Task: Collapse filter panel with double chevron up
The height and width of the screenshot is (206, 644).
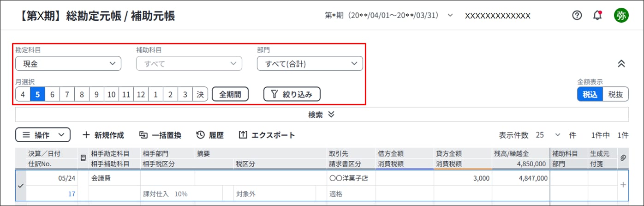Action: coord(621,64)
